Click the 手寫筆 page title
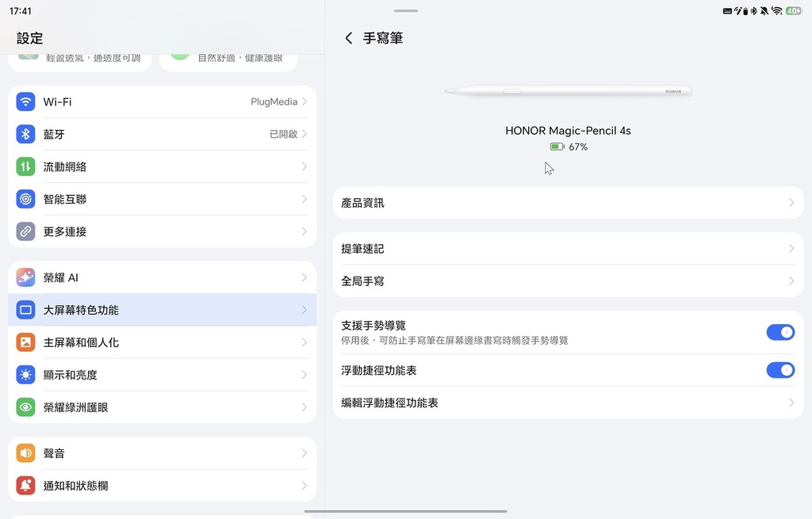812x519 pixels. pyautogui.click(x=383, y=38)
